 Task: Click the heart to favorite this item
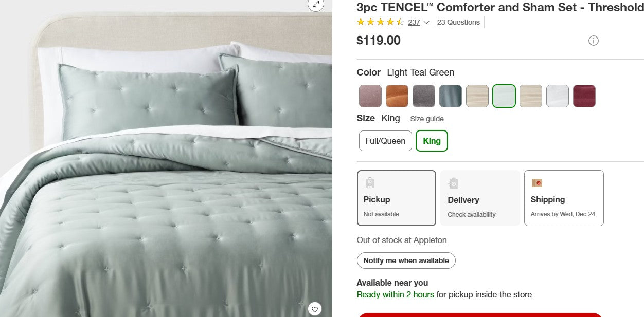coord(315,309)
